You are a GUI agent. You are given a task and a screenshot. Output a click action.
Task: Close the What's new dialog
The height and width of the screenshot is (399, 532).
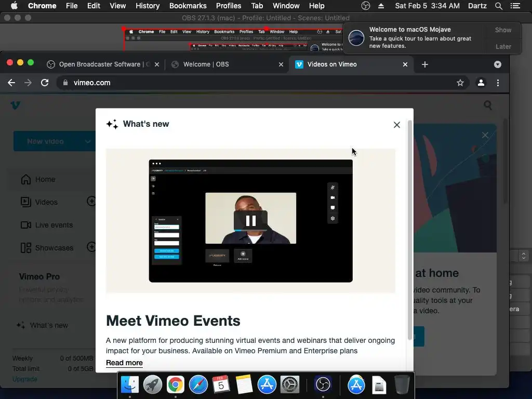(x=396, y=125)
